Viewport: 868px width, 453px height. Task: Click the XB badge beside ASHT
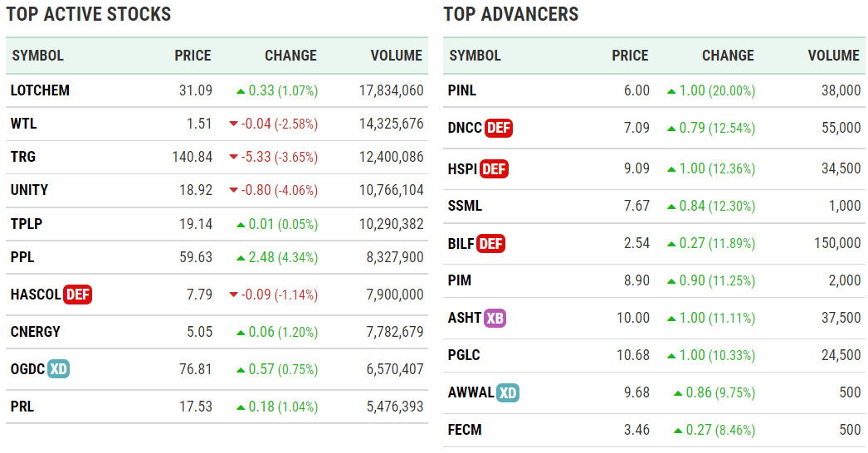pyautogui.click(x=495, y=318)
